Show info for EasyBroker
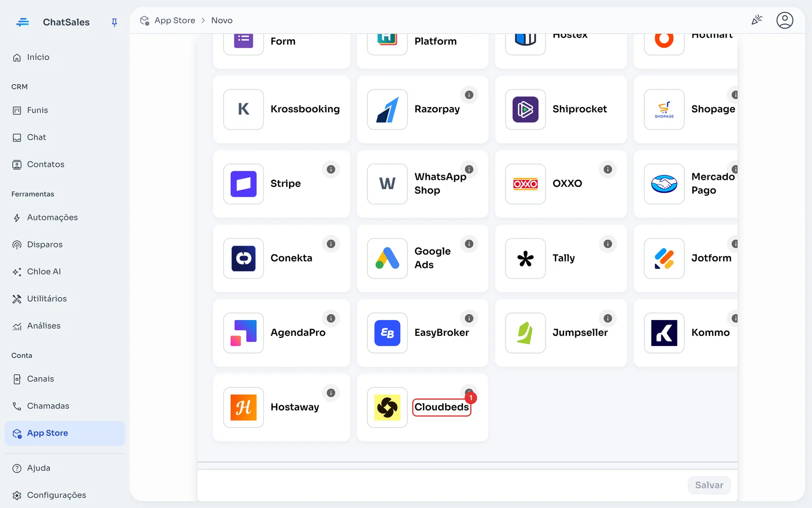 pyautogui.click(x=469, y=319)
